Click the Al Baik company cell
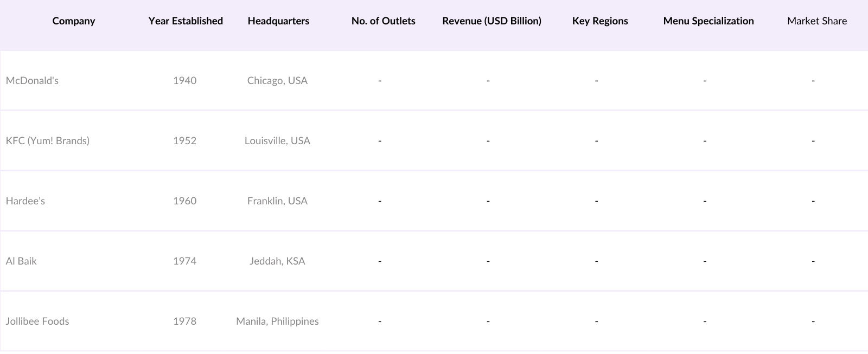The height and width of the screenshot is (354, 868). click(x=21, y=261)
